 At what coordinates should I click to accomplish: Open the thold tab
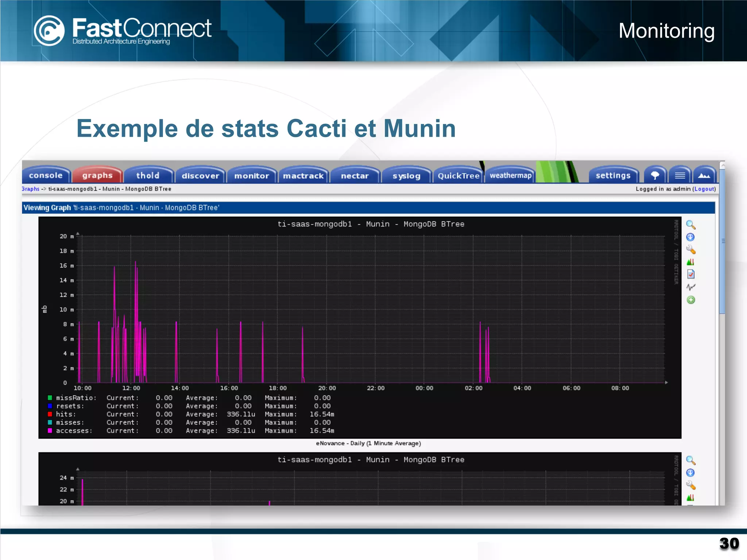(x=148, y=175)
